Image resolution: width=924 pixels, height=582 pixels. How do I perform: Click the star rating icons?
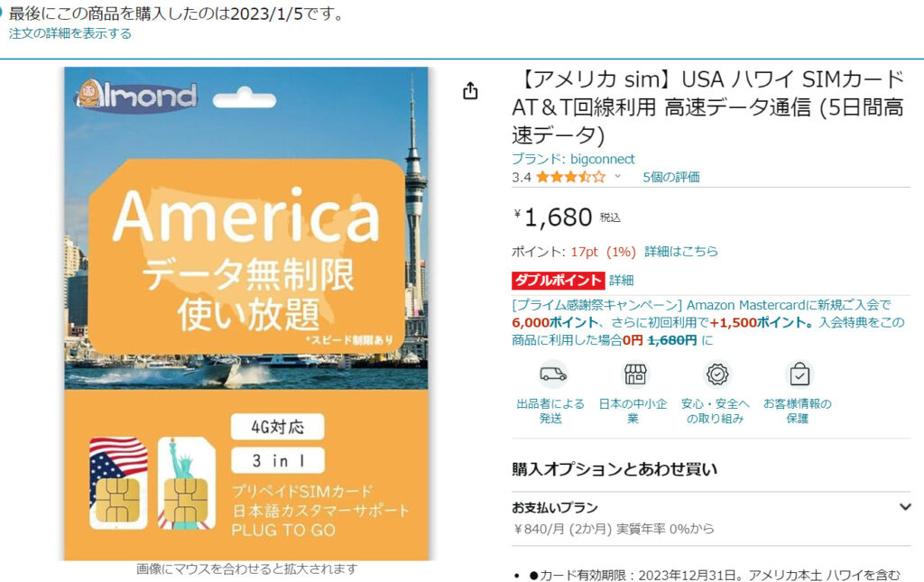pos(570,177)
